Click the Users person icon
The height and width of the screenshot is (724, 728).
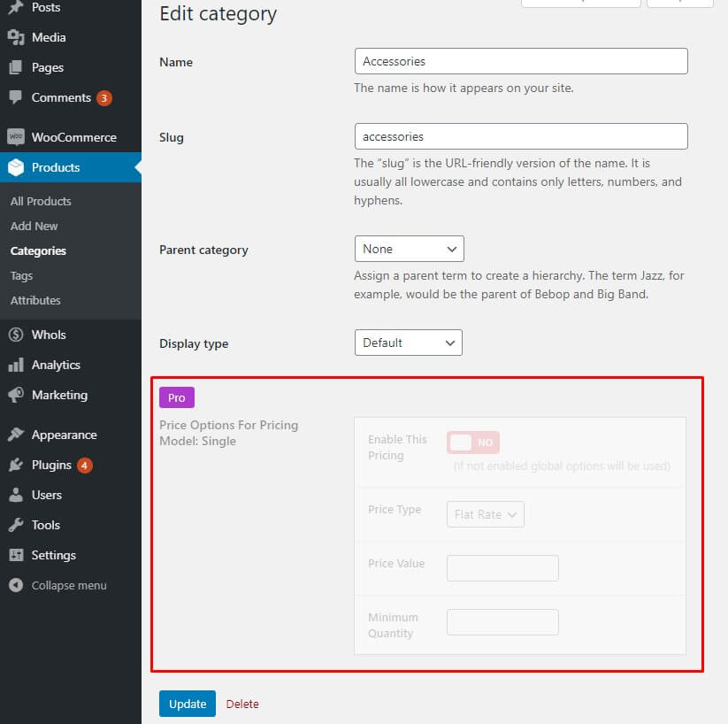click(x=16, y=495)
